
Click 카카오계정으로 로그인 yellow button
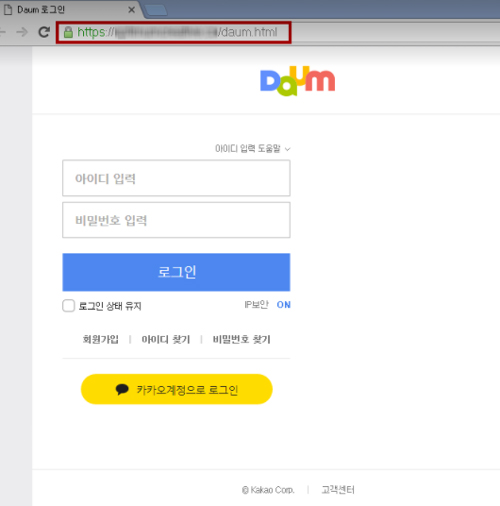pyautogui.click(x=177, y=389)
